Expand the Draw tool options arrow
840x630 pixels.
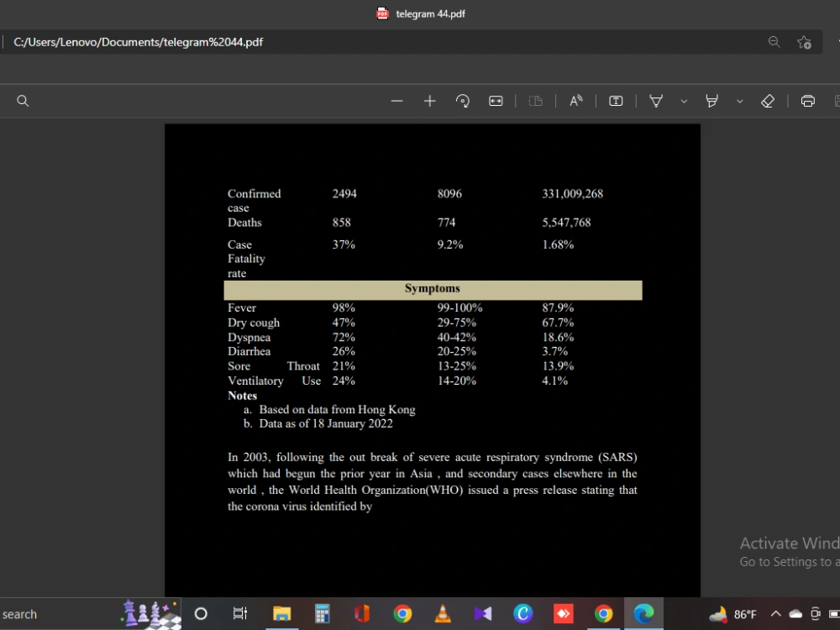pyautogui.click(x=684, y=101)
